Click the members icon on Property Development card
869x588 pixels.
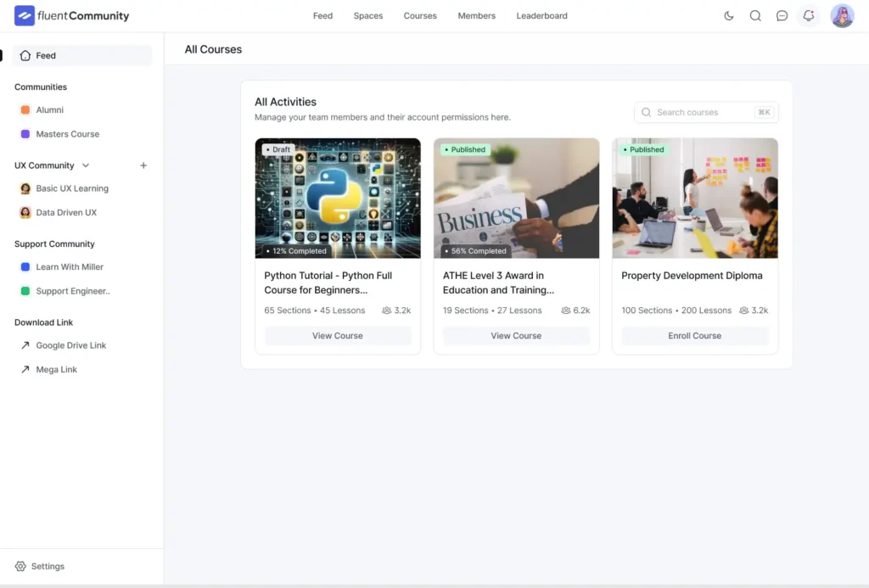(x=743, y=311)
